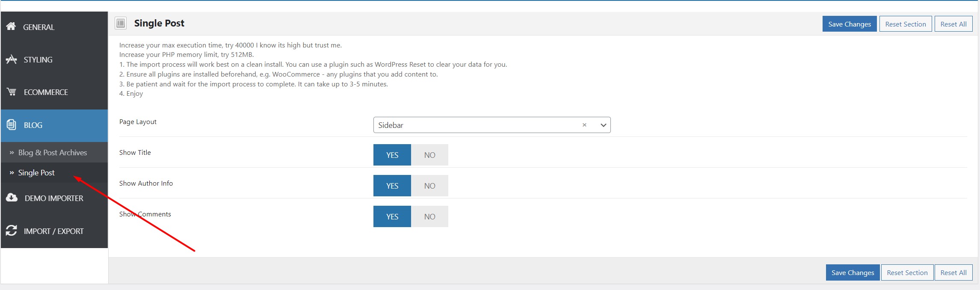
Task: Open the DEMO IMPORTER section
Action: (54, 198)
